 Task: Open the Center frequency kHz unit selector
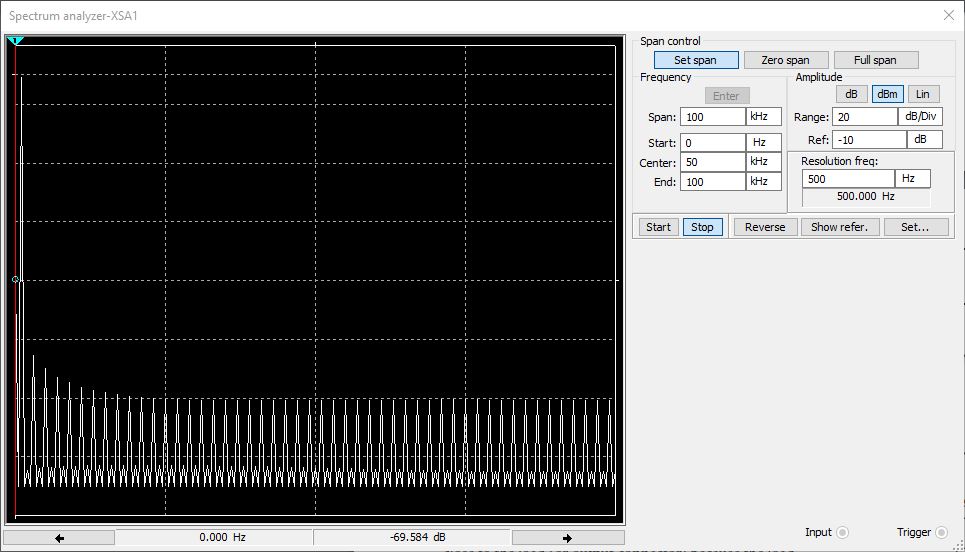click(764, 162)
